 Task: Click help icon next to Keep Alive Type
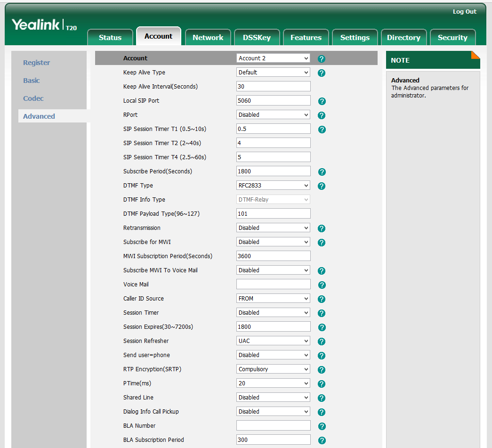(322, 73)
